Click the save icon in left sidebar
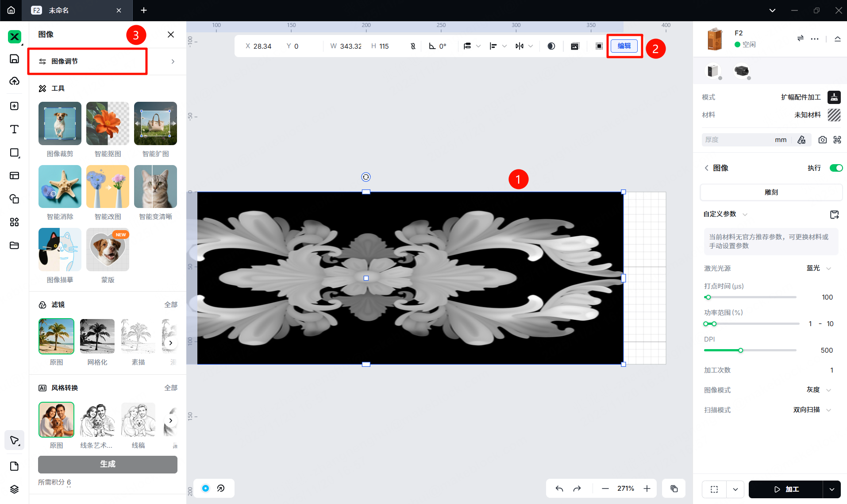Viewport: 847px width, 504px height. tap(14, 59)
